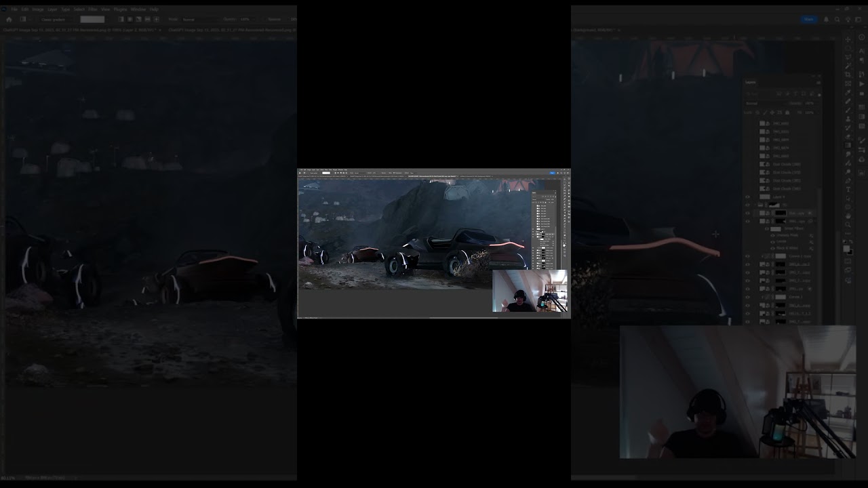
Task: Hide the Black & White smart filter
Action: pos(772,247)
